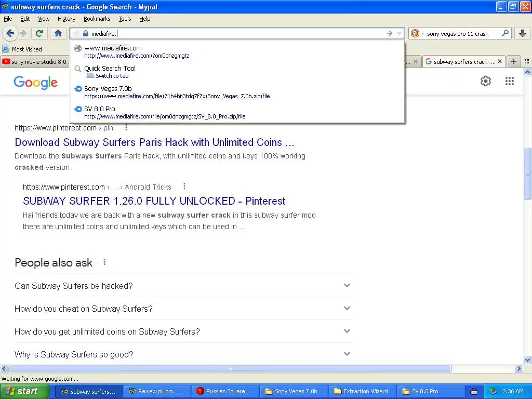Expand How do you get unlimited coins question
This screenshot has height=399, width=532.
[x=183, y=331]
